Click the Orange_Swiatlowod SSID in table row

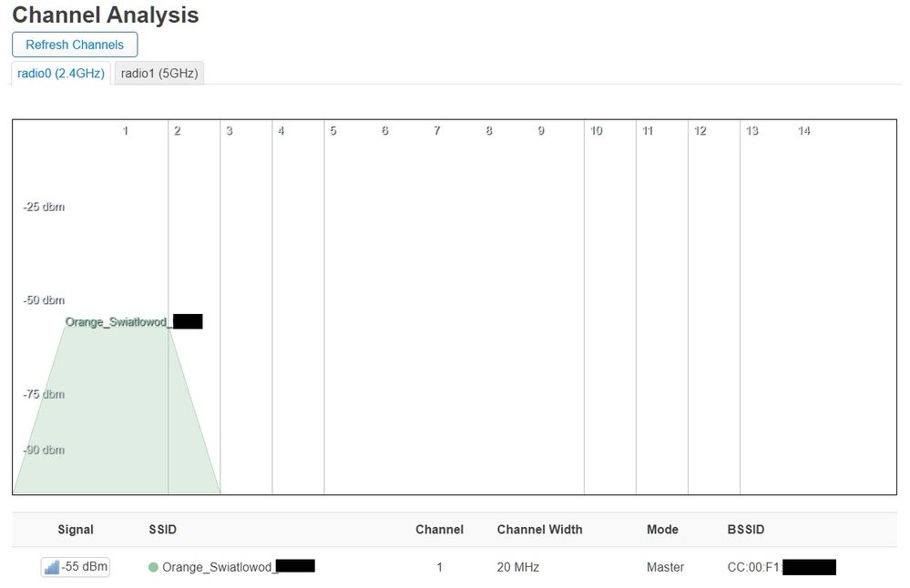click(x=217, y=567)
